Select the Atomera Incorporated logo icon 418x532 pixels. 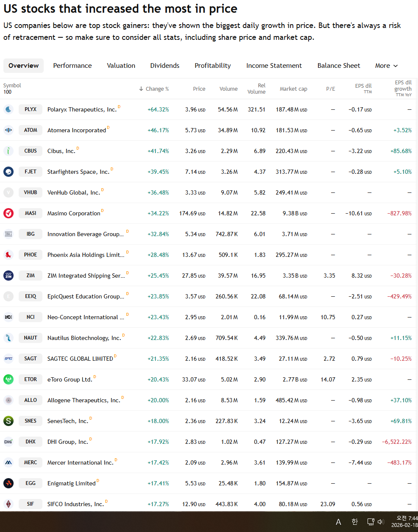pos(8,130)
